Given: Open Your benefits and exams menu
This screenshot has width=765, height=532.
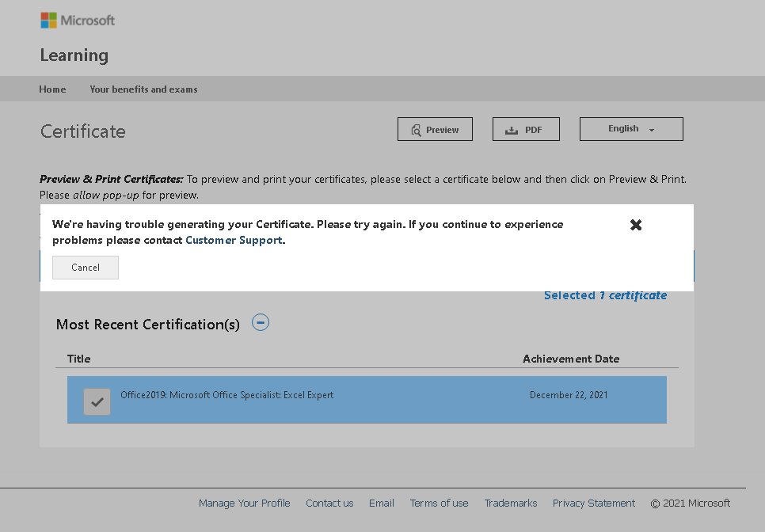Looking at the screenshot, I should coord(143,89).
